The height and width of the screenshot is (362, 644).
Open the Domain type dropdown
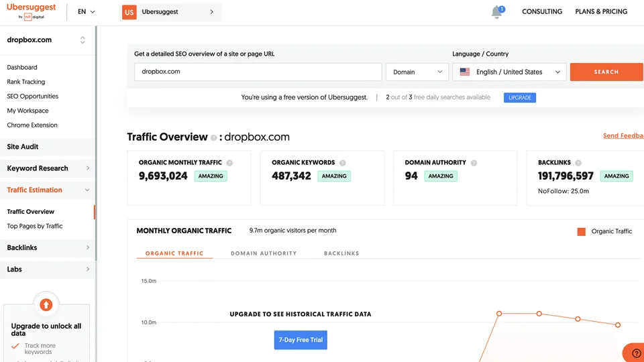pyautogui.click(x=417, y=72)
